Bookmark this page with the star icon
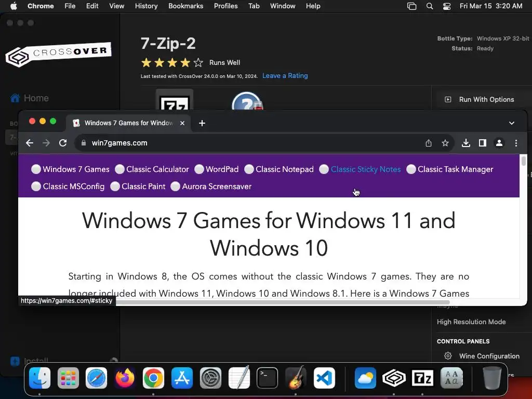Screen dimensions: 532x399 (445, 143)
